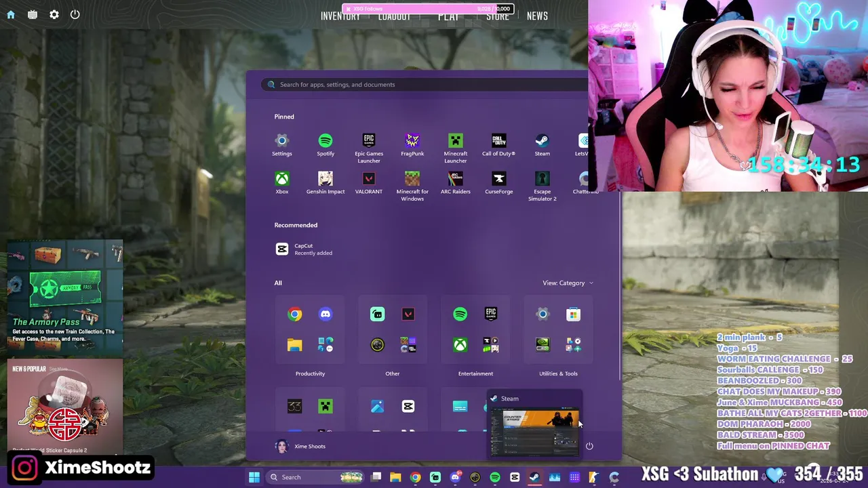Switch to the PLAY tab in CS2
The height and width of the screenshot is (488, 868).
pos(448,16)
